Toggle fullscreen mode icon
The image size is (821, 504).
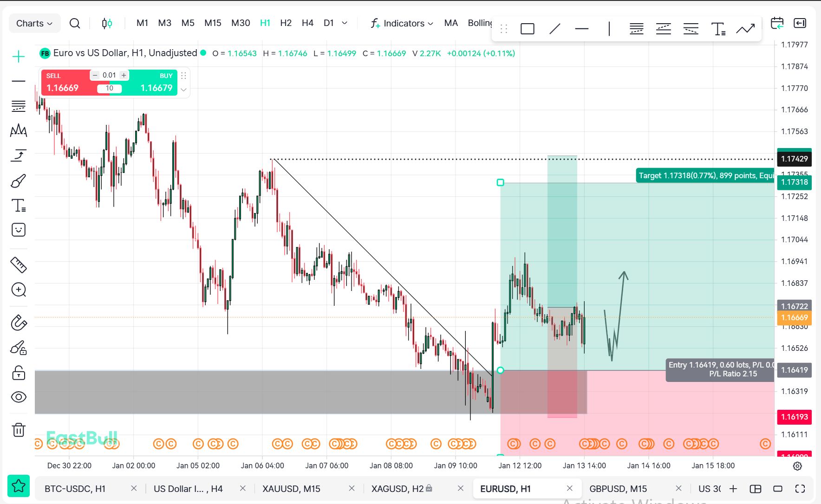[800, 489]
